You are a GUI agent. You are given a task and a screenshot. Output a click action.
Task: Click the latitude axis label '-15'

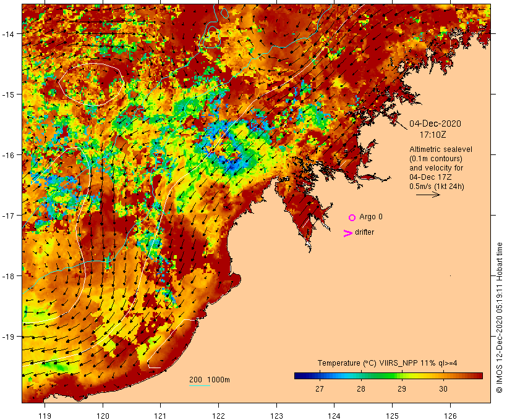click(x=8, y=94)
